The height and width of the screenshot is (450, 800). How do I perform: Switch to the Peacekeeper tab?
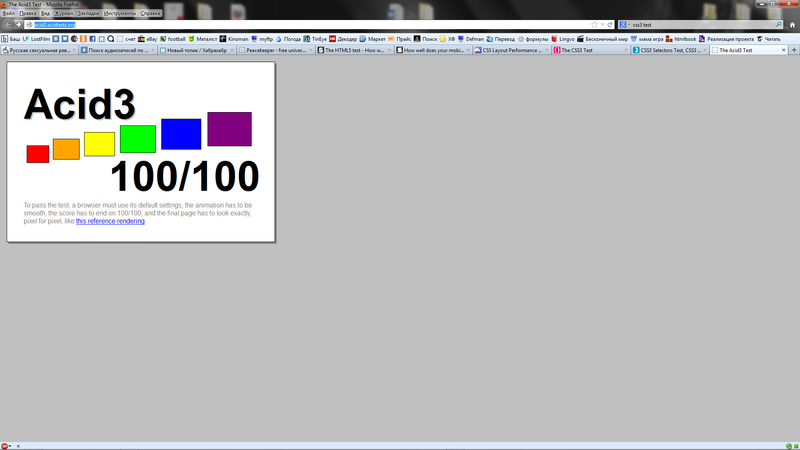click(276, 50)
